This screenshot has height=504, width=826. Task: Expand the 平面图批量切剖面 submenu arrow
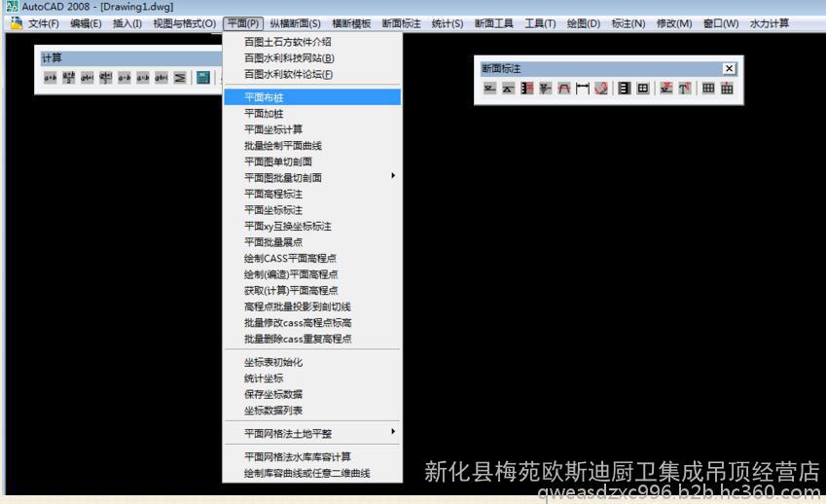393,176
